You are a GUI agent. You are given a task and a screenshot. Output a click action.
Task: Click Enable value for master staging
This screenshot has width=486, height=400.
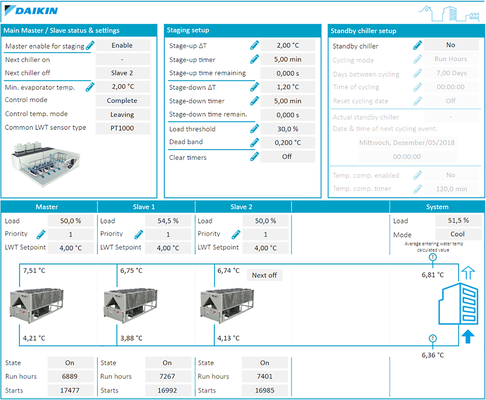click(x=123, y=45)
